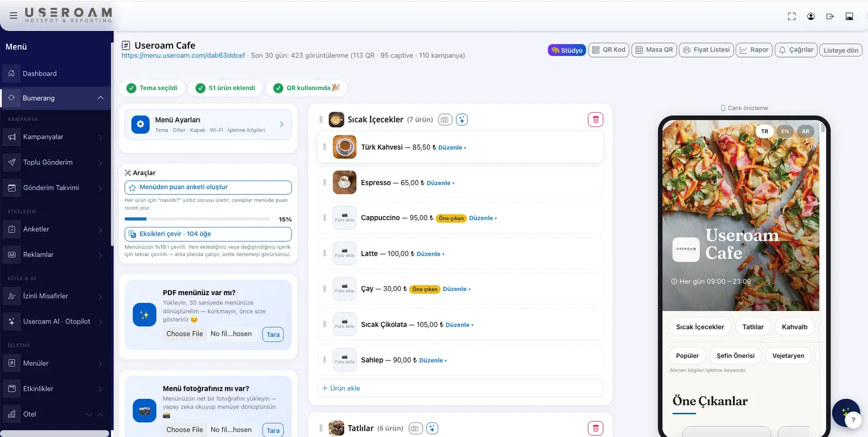This screenshot has height=437, width=868.
Task: Click the translation progress bar at 15%
Action: pos(197,219)
